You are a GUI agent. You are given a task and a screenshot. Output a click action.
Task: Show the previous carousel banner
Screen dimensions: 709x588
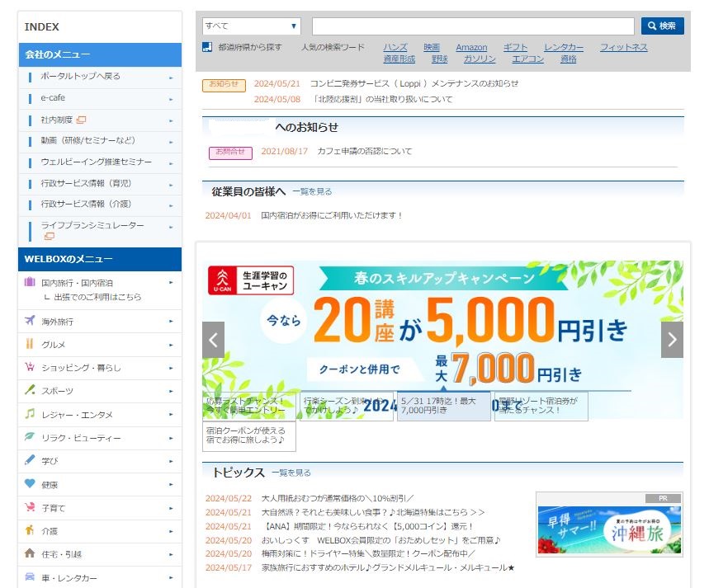click(214, 340)
